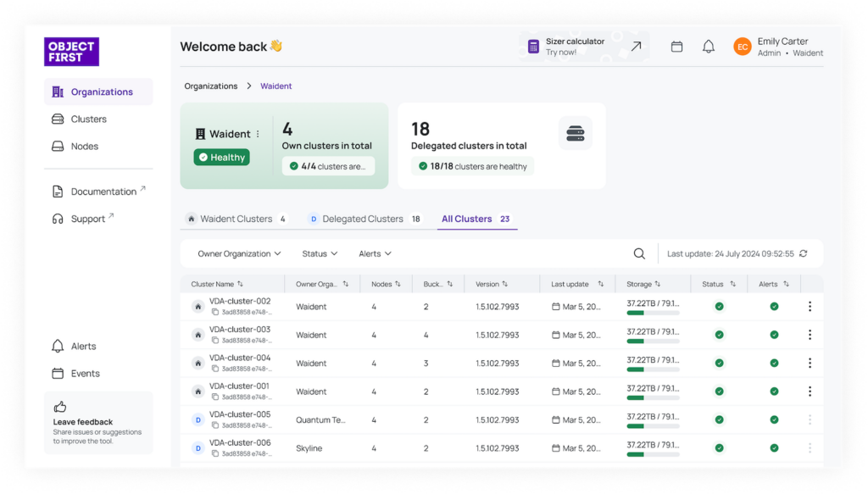Click the Sizer calculator arrow icon
The width and height of the screenshot is (868, 494).
(636, 47)
